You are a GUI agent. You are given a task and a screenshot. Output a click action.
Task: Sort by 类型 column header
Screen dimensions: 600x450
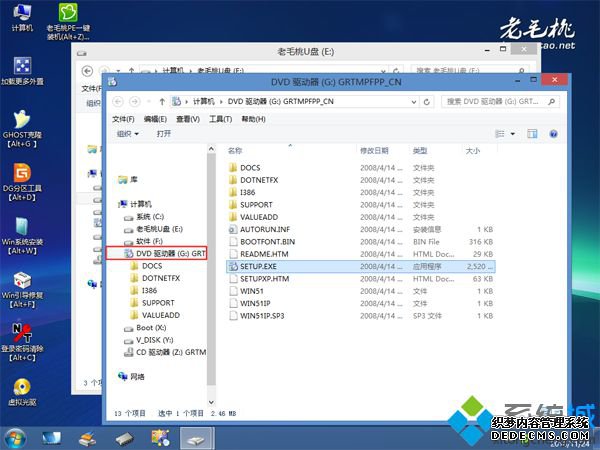point(420,151)
